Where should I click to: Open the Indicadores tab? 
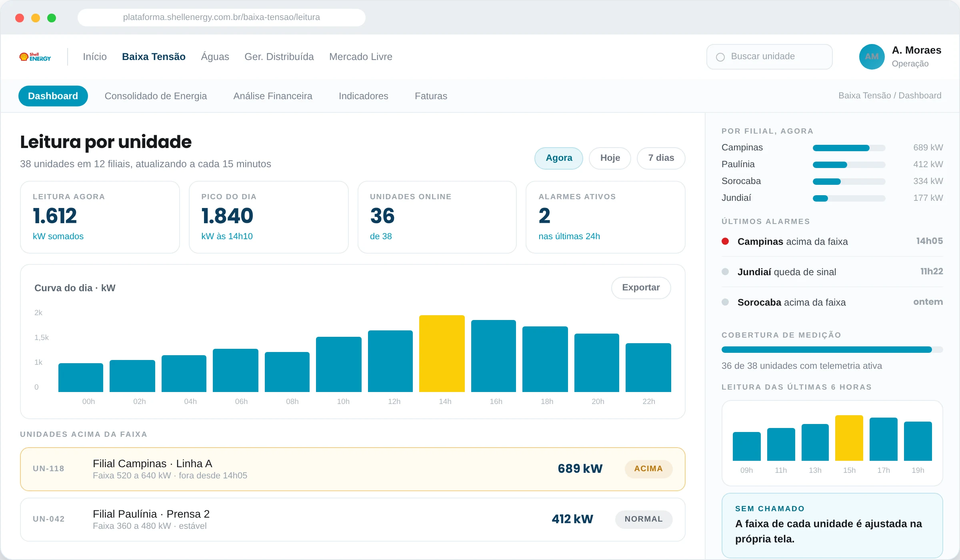[364, 96]
